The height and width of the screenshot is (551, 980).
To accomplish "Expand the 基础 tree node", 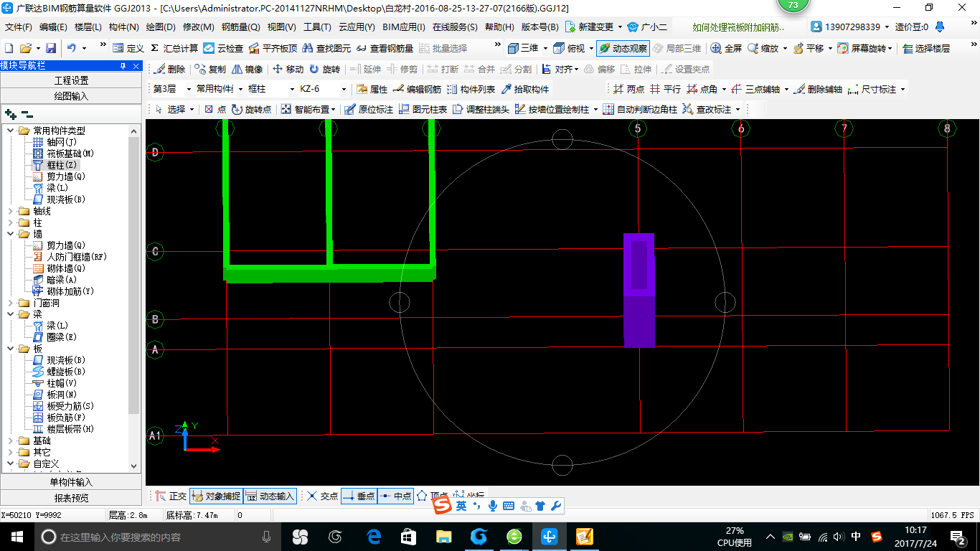I will click(x=11, y=441).
